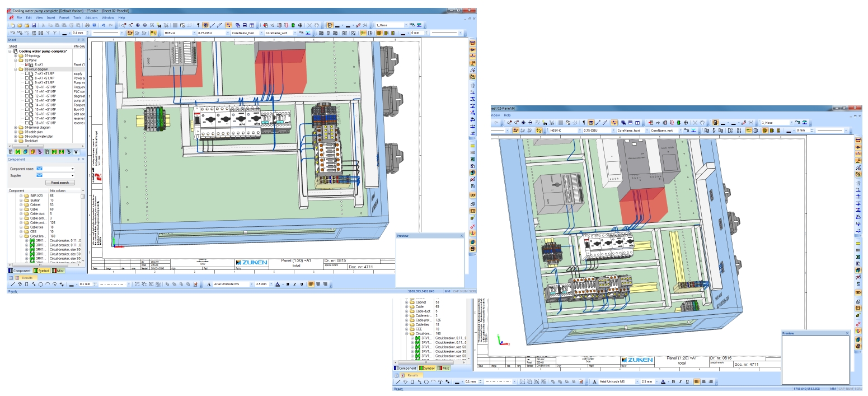Image resolution: width=868 pixels, height=396 pixels.
Task: Click the Reset search button
Action: pyautogui.click(x=60, y=183)
